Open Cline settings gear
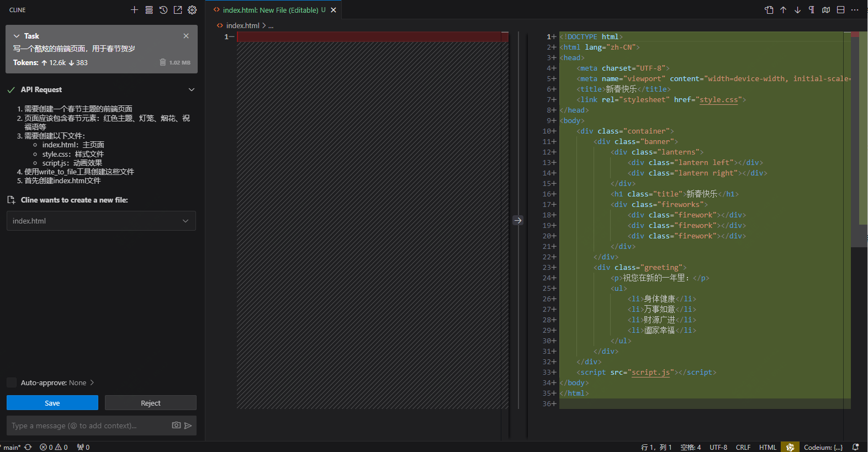 [192, 10]
